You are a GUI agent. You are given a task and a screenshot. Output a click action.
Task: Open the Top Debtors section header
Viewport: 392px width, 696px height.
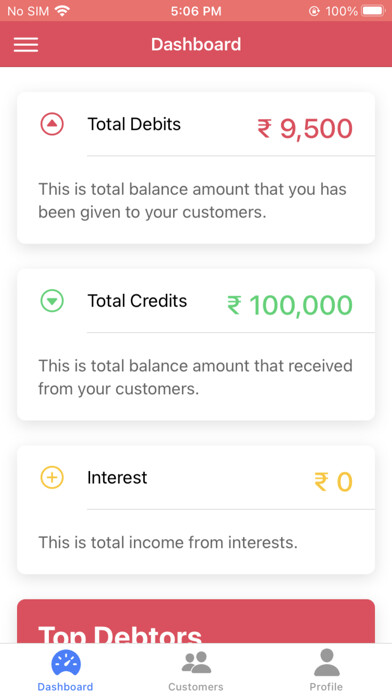[x=120, y=634]
